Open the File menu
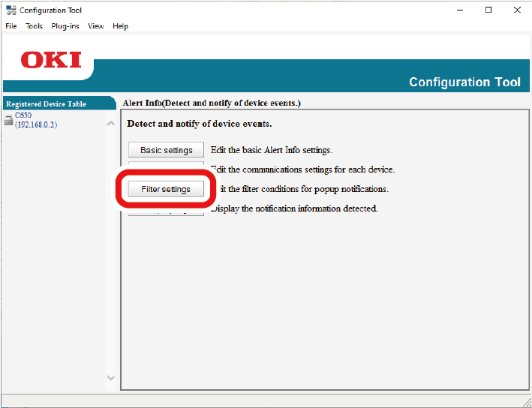 (11, 26)
